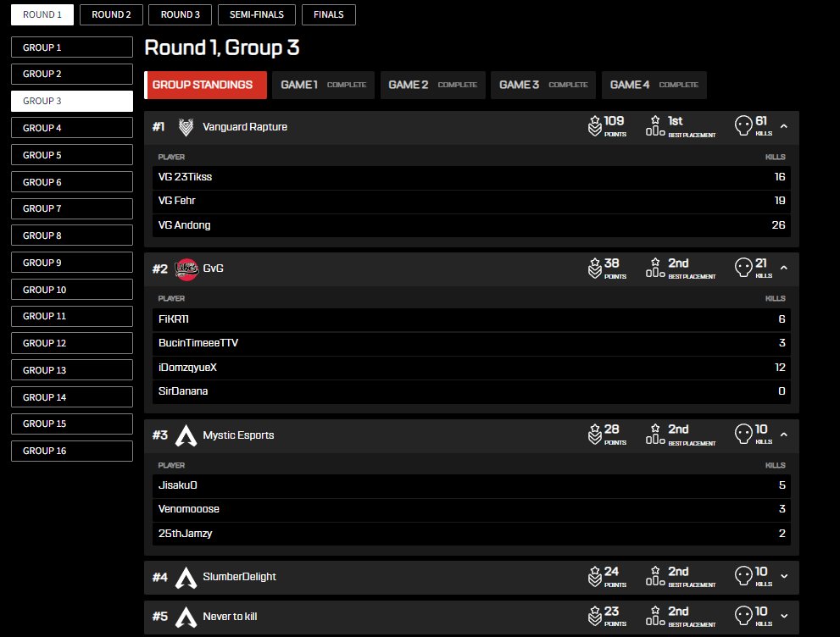Open Group 5 standings
840x637 pixels.
[x=72, y=155]
